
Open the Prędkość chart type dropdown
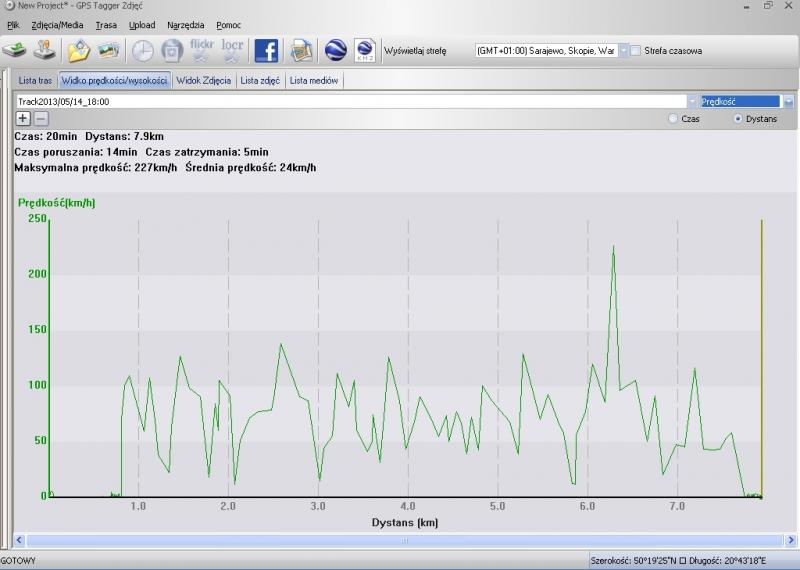788,102
